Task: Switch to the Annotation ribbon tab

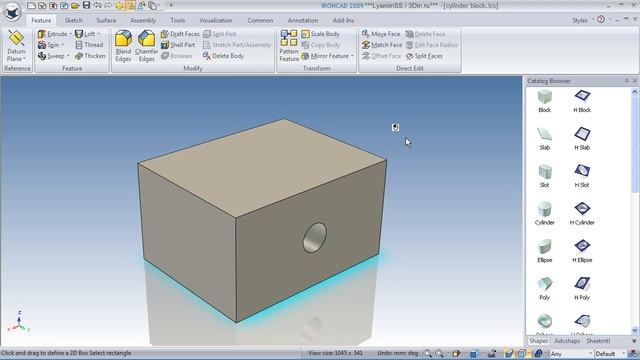Action: 302,20
